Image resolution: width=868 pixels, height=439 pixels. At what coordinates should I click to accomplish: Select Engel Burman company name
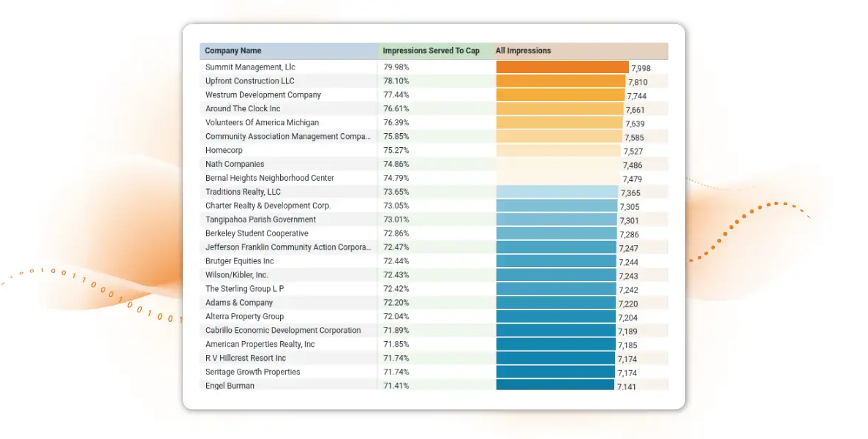pyautogui.click(x=230, y=386)
